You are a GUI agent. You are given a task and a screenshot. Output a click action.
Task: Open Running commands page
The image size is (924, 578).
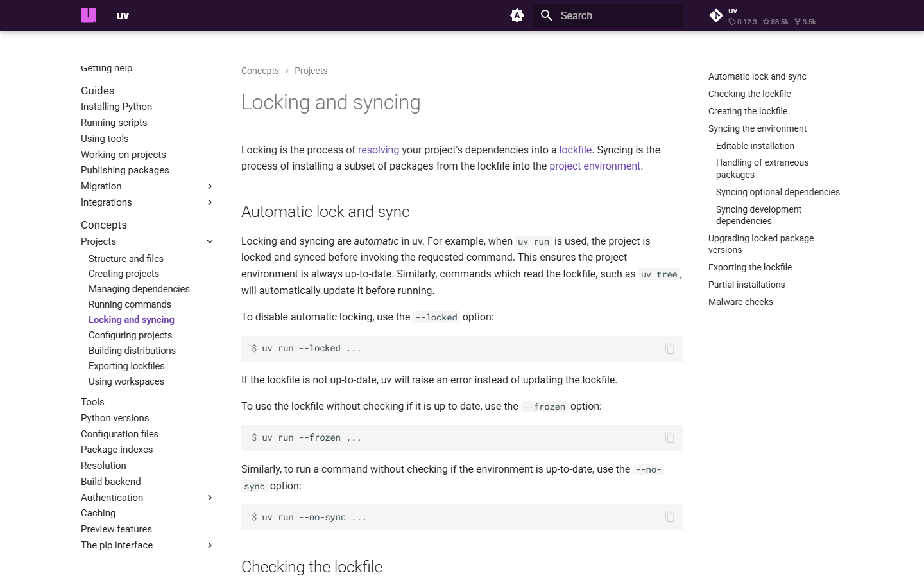[130, 304]
